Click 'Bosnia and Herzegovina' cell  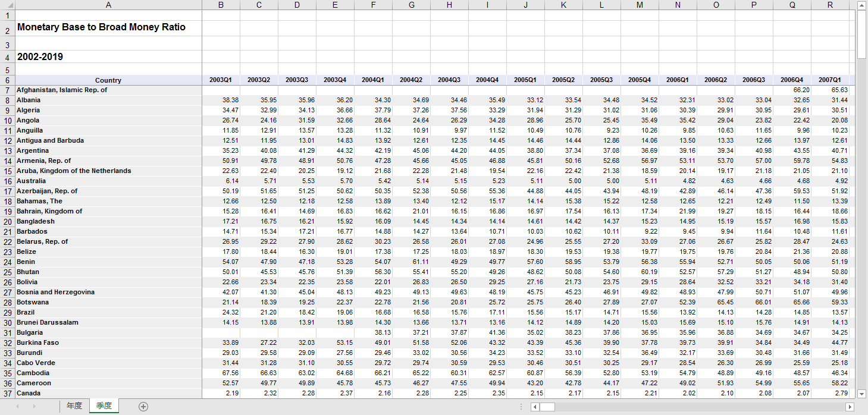pos(108,292)
